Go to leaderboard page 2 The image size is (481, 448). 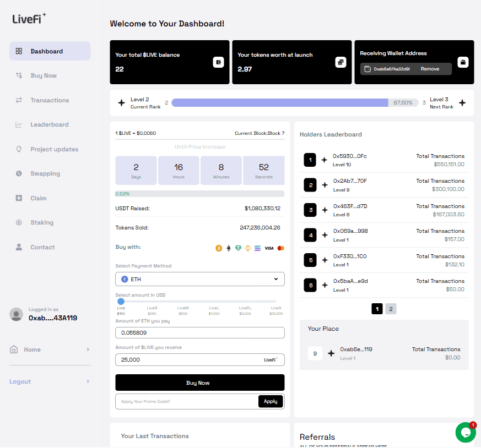(x=391, y=309)
